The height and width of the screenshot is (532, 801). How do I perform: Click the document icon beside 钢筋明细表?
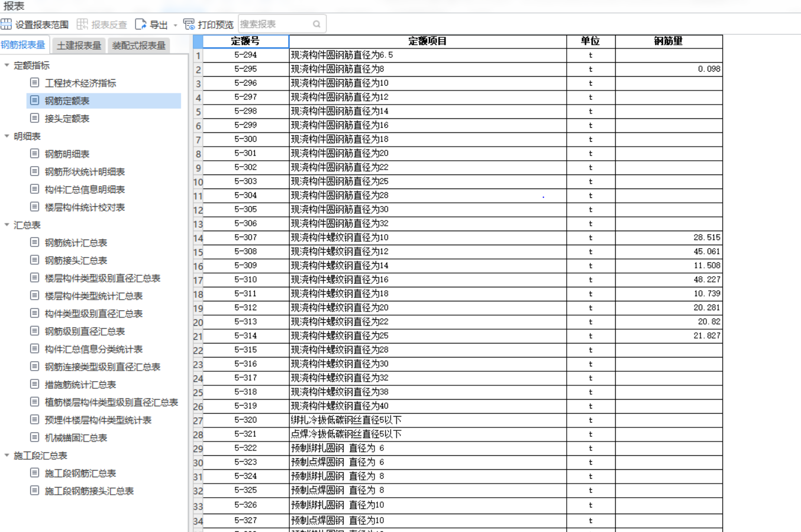tap(35, 154)
